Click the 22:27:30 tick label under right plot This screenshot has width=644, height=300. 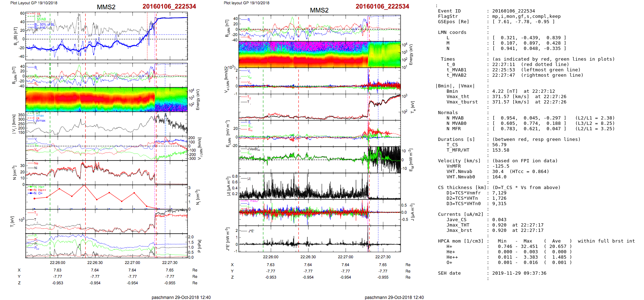tap(383, 257)
